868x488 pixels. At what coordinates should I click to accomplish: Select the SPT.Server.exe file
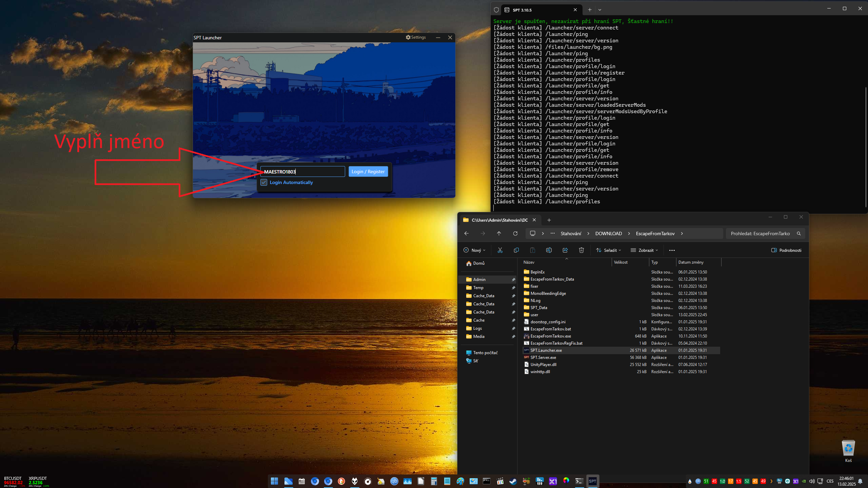click(x=543, y=358)
